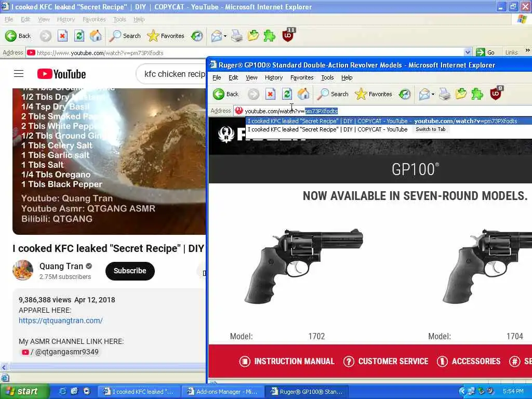Image resolution: width=532 pixels, height=399 pixels.
Task: Click uBlock Origin icon showing 11 in YouTube window
Action: click(288, 35)
